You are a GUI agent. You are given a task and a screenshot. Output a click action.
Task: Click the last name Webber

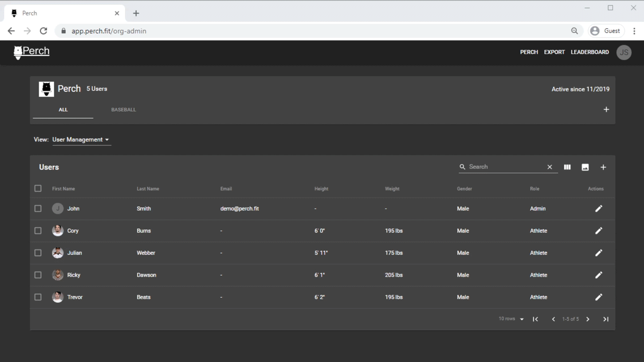coord(146,253)
